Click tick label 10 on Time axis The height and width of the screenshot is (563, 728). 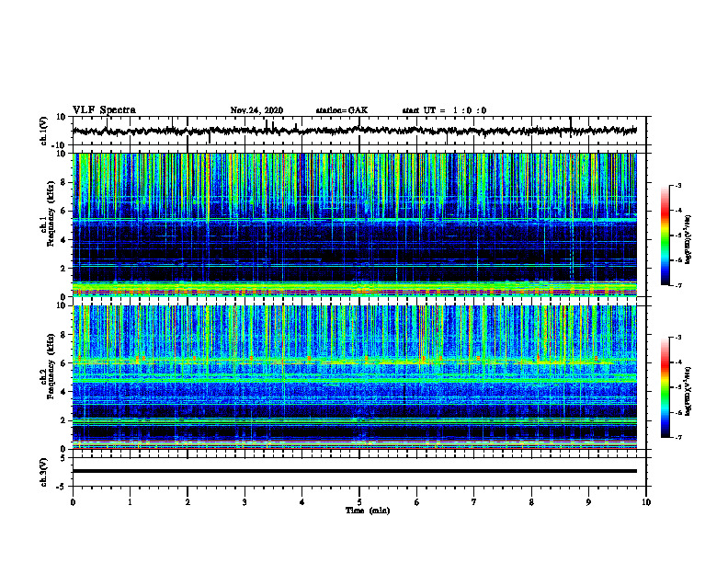[646, 502]
